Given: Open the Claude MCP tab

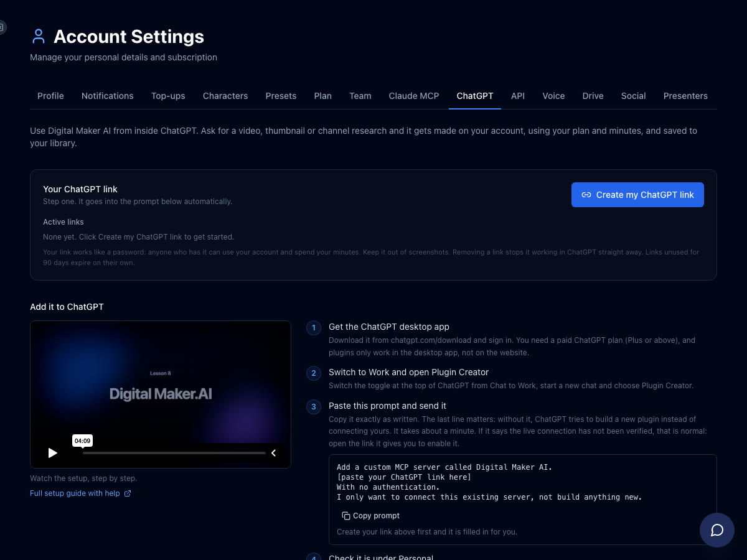Looking at the screenshot, I should [x=414, y=96].
